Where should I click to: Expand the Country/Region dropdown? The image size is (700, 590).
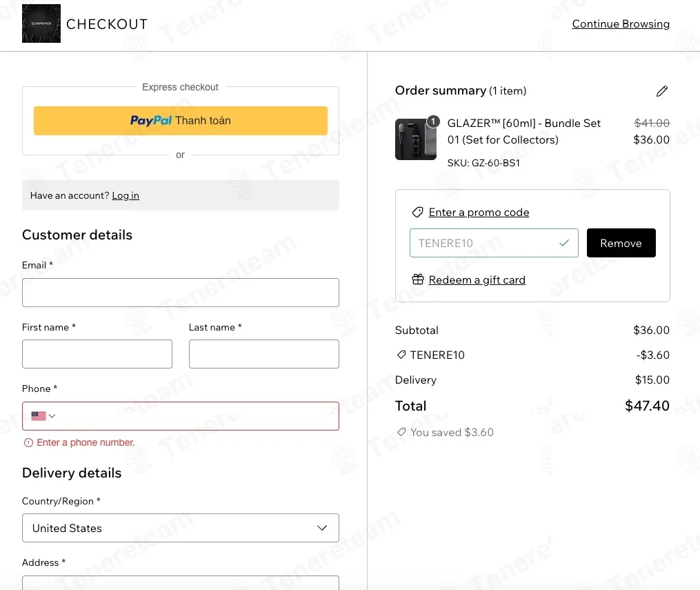point(181,528)
